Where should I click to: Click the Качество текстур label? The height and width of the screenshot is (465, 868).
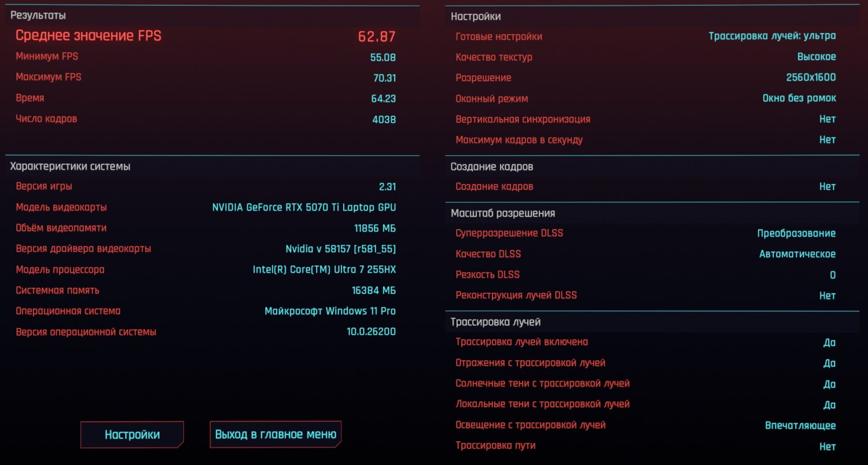point(494,57)
